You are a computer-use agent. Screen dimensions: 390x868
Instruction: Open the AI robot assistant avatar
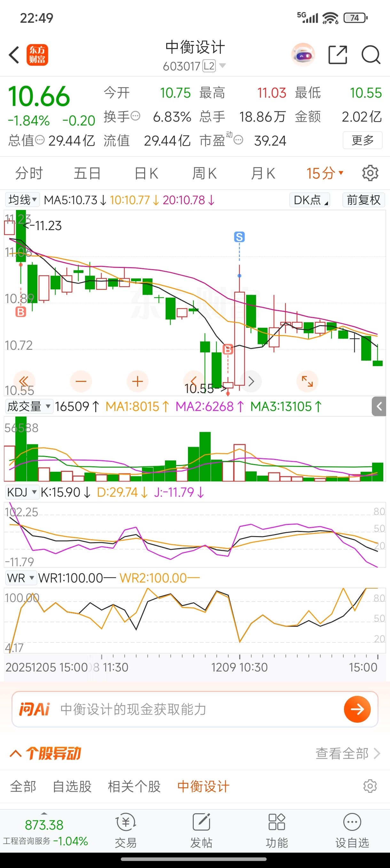click(x=303, y=55)
